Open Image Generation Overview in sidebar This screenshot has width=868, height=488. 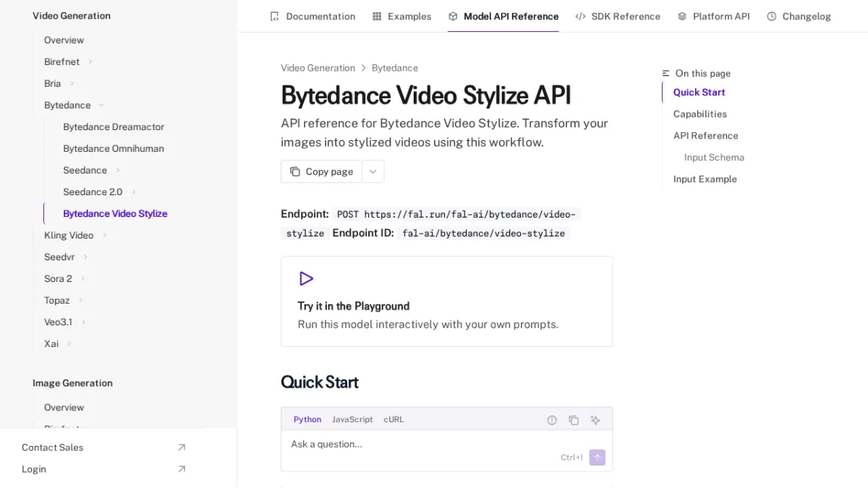tap(64, 407)
